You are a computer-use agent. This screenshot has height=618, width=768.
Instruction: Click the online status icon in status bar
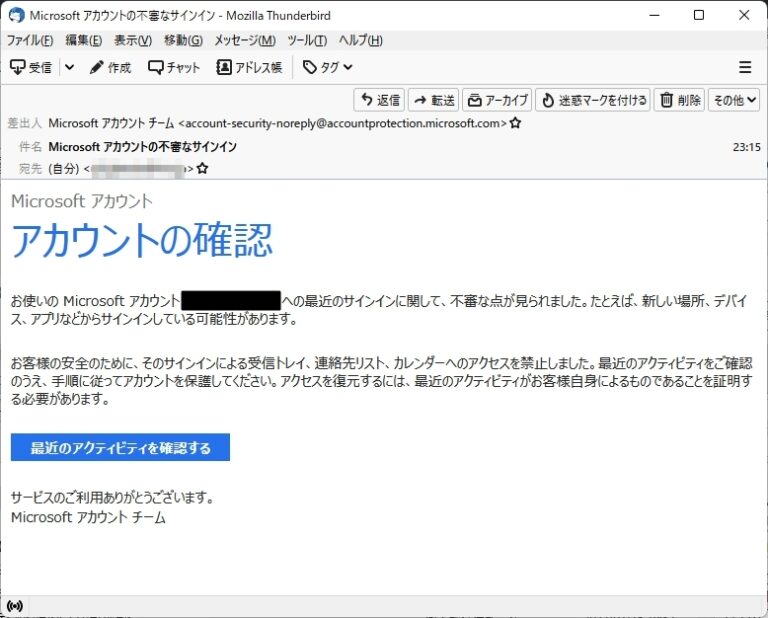(x=15, y=606)
